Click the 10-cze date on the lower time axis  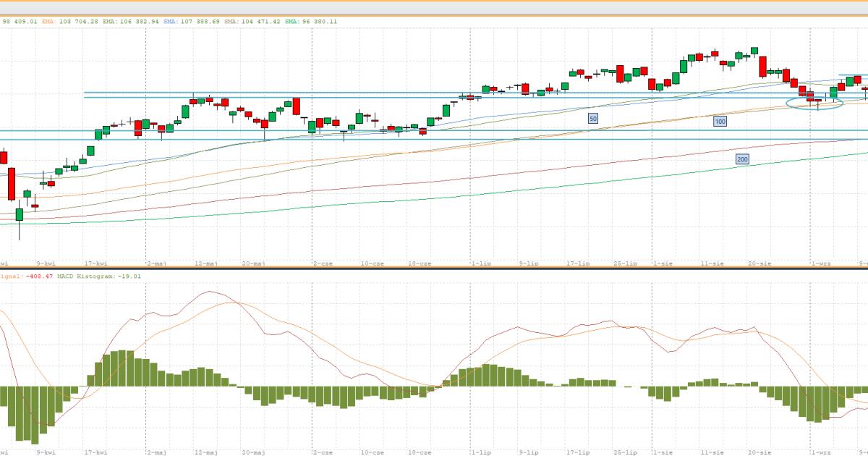372,452
